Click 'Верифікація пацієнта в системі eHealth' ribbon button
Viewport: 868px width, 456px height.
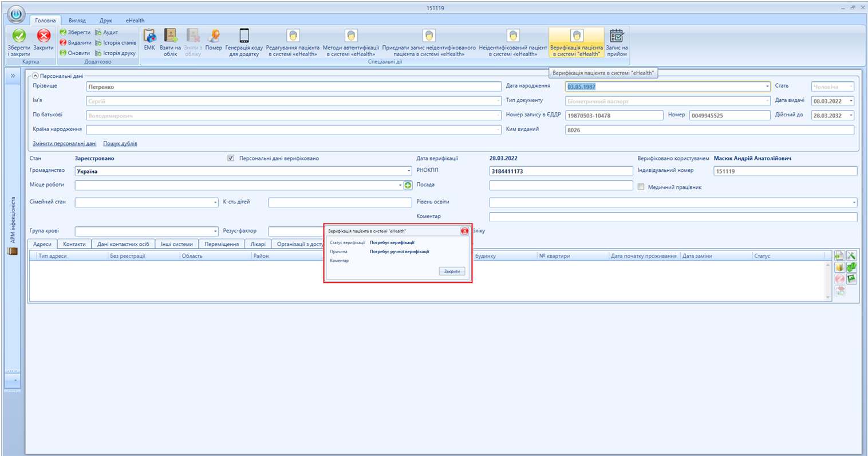577,42
